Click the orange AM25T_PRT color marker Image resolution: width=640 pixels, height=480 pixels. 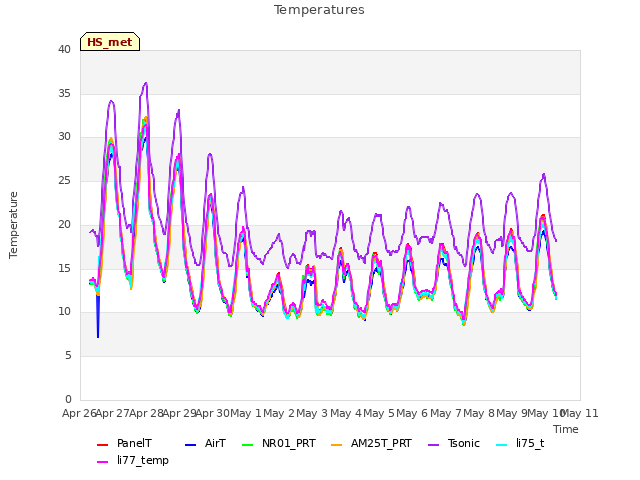(x=336, y=444)
